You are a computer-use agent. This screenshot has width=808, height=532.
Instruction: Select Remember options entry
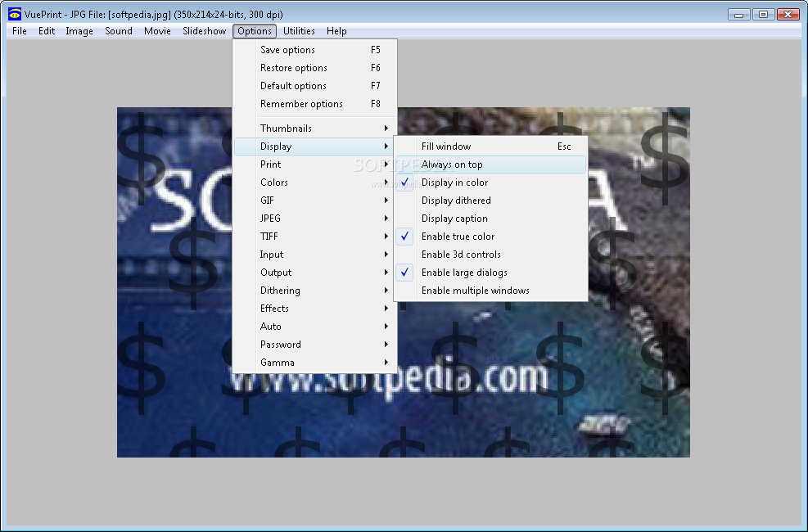pos(315,104)
